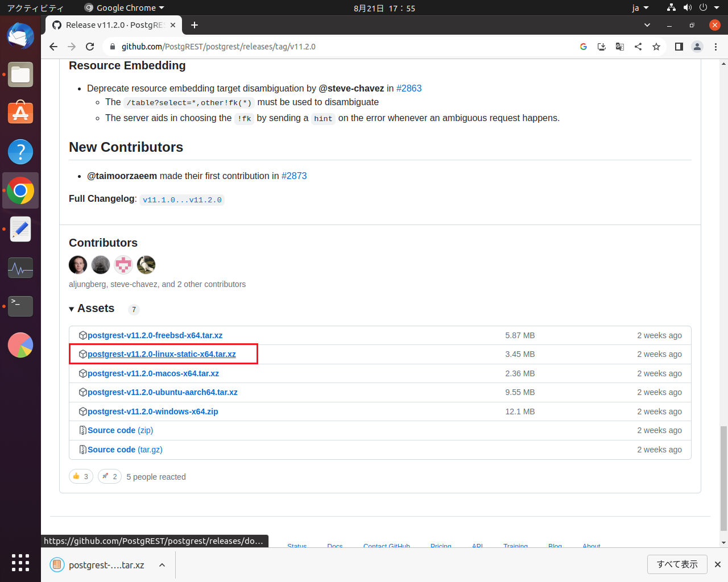Image resolution: width=728 pixels, height=582 pixels.
Task: Click the Google Chrome dock icon
Action: click(20, 190)
